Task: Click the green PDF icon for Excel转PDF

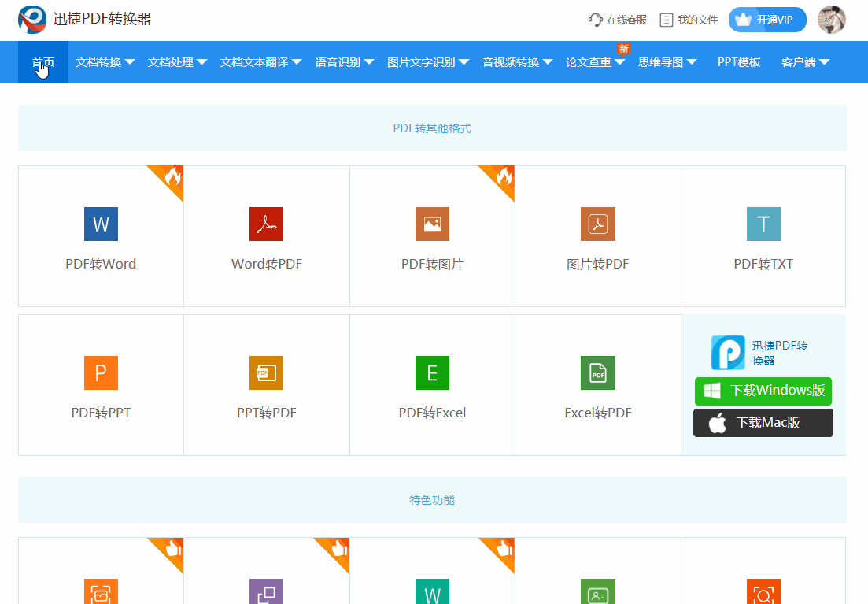Action: (598, 373)
